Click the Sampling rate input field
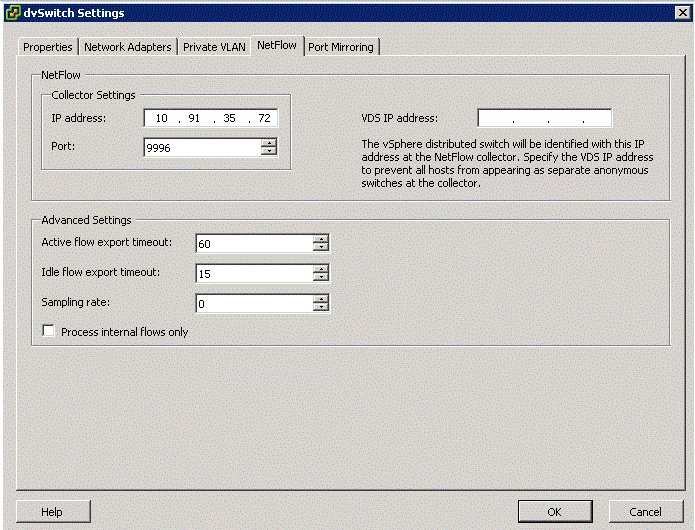The width and height of the screenshot is (695, 530). [x=255, y=304]
